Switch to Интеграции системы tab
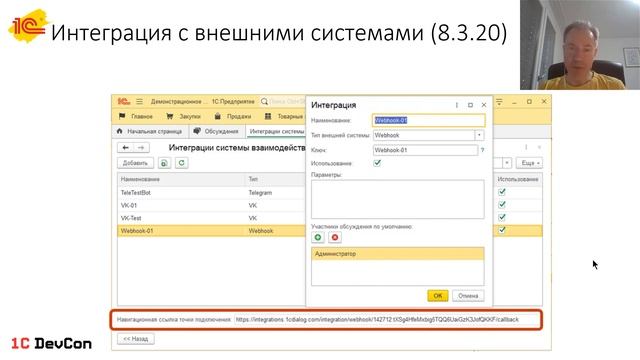The height and width of the screenshot is (360, 640). coord(276,131)
